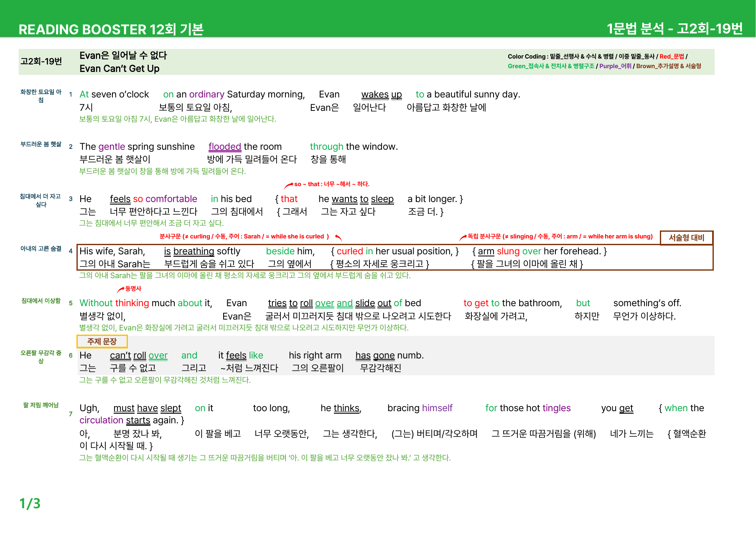Click the phrase 'wants to sleep'
The height and width of the screenshot is (535, 756).
tap(362, 199)
